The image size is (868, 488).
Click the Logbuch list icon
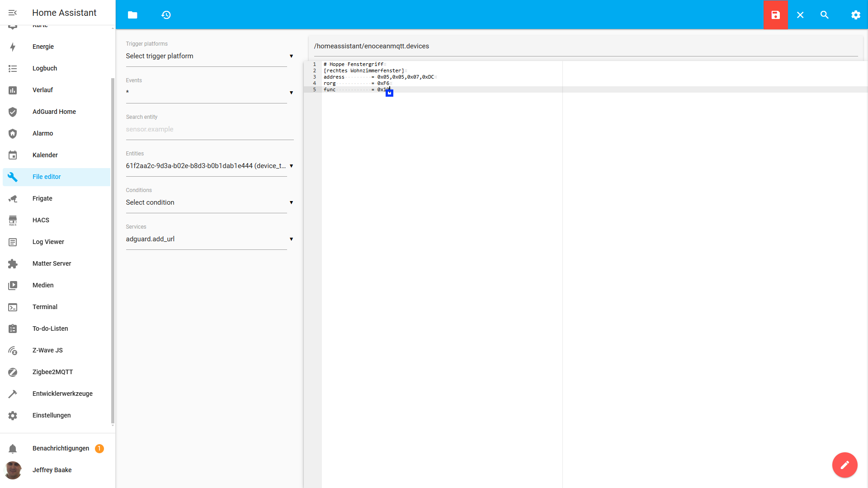[x=13, y=68]
